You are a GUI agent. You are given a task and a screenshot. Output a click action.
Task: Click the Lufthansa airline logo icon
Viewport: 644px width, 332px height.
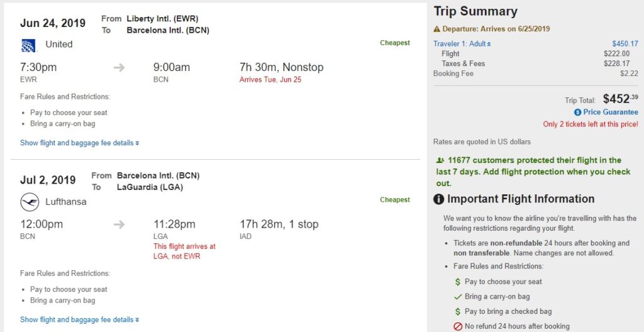coord(29,202)
